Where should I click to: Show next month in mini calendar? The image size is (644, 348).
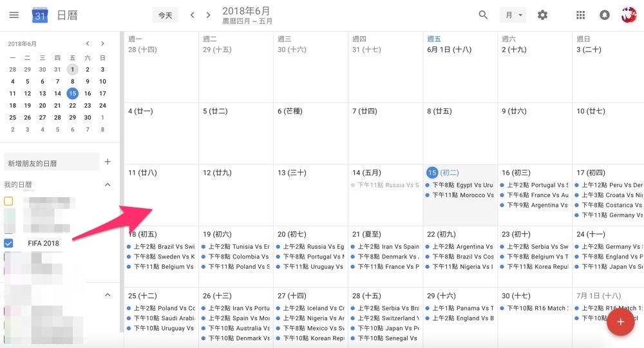[x=102, y=44]
